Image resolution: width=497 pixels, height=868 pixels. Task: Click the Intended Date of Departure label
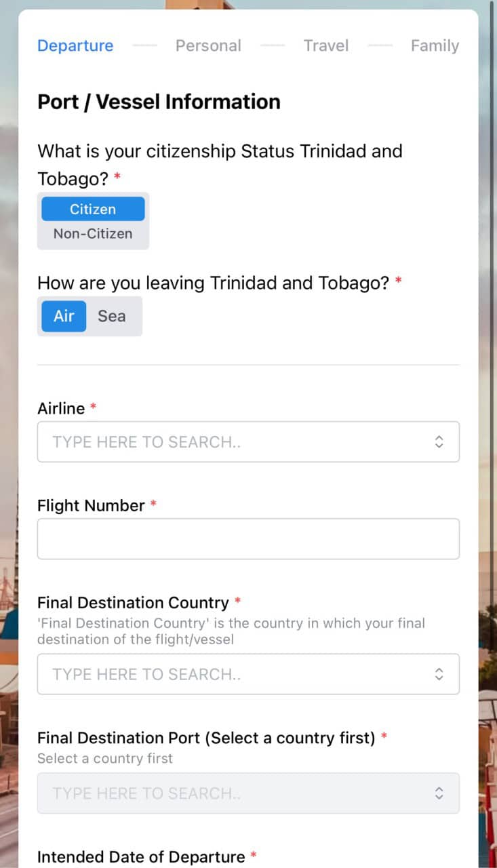tap(141, 857)
